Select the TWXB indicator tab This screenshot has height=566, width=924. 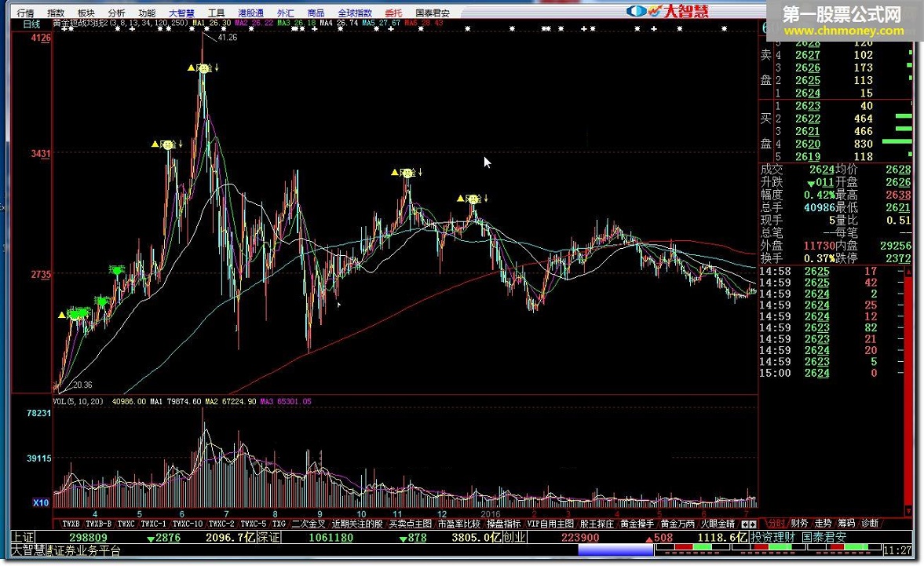(71, 524)
